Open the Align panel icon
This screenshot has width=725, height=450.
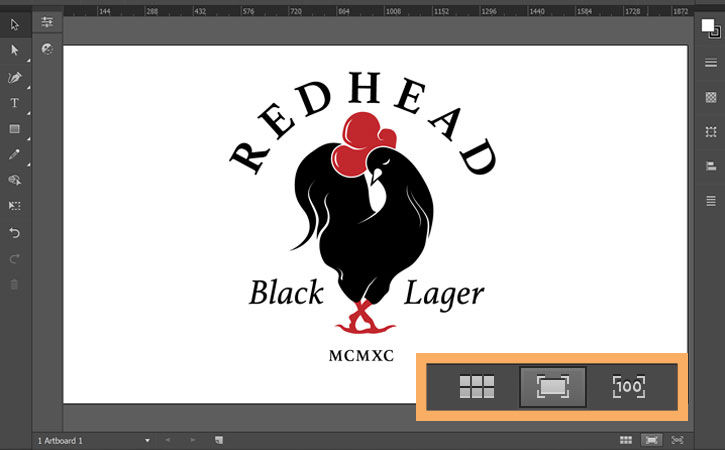coord(711,166)
